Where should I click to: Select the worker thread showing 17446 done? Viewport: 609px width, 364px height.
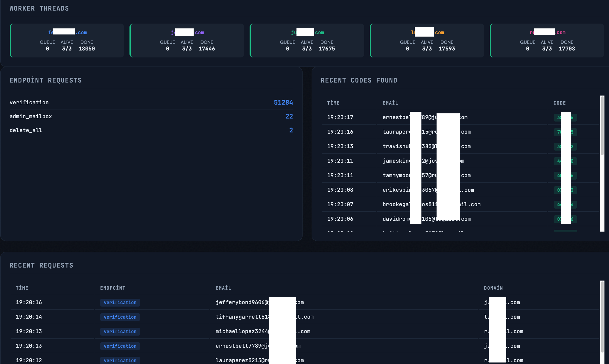(x=187, y=41)
